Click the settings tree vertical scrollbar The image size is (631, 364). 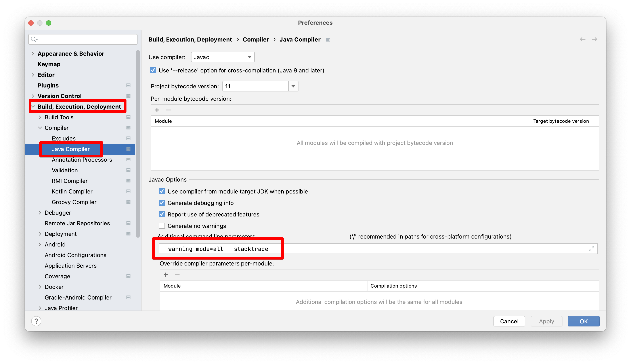coord(138,144)
